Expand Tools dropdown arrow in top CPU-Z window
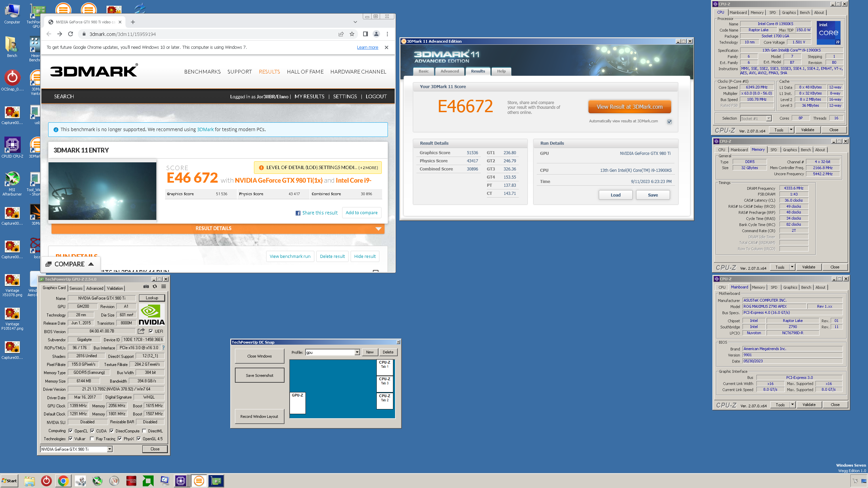The height and width of the screenshot is (488, 868). tap(791, 130)
